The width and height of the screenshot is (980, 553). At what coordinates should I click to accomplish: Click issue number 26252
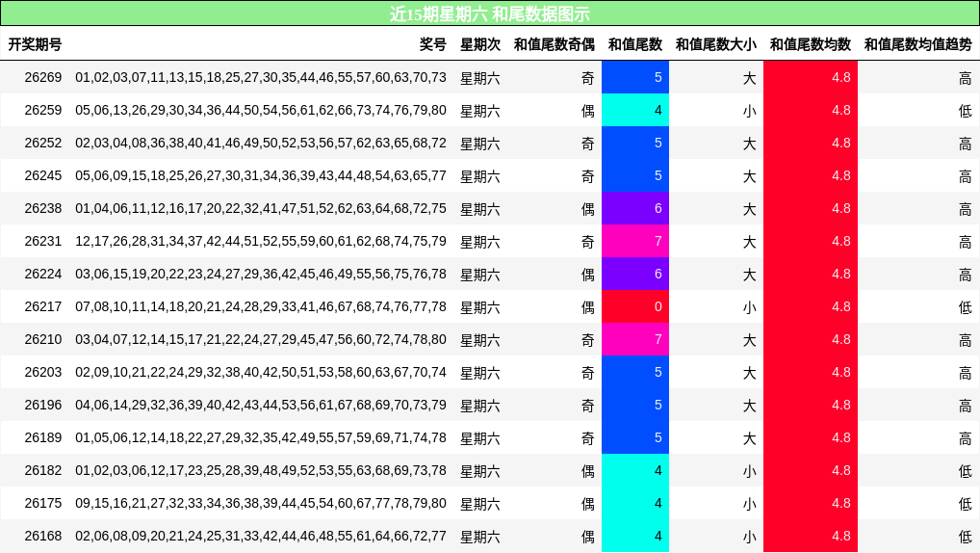(43, 143)
